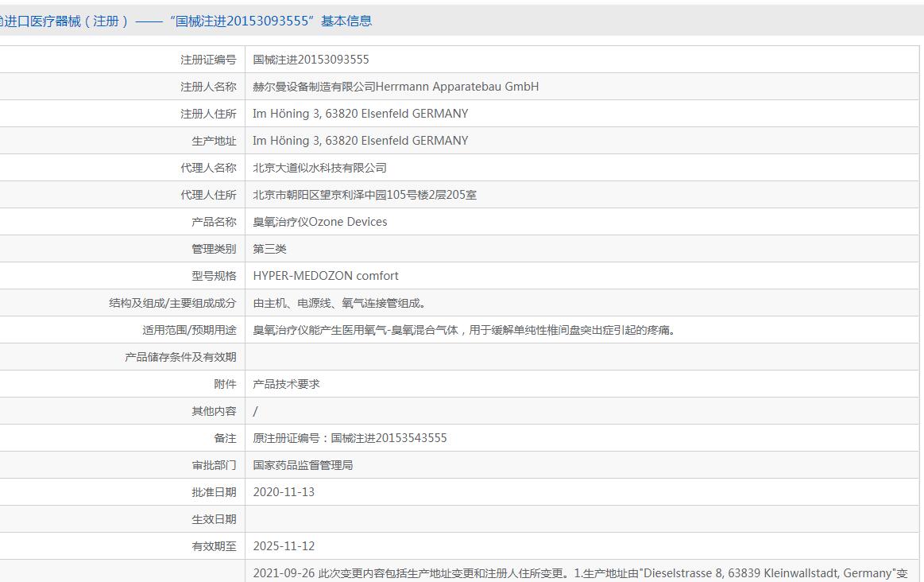Click the product name 臭氧治疗仪Ozone Devices
924x582 pixels.
coord(320,222)
